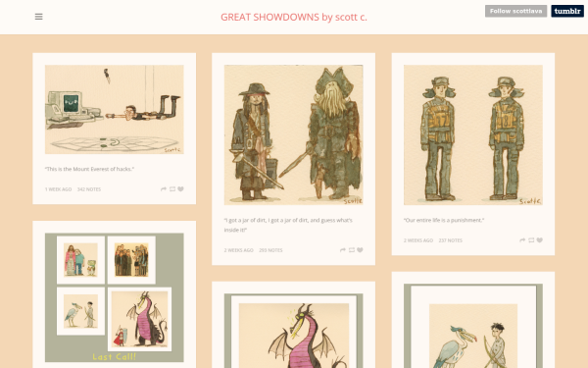
Task: Share the jar of dirt post
Action: tap(343, 250)
